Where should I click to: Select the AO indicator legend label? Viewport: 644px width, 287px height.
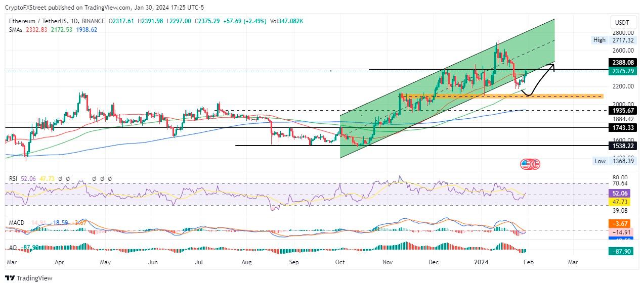12,248
